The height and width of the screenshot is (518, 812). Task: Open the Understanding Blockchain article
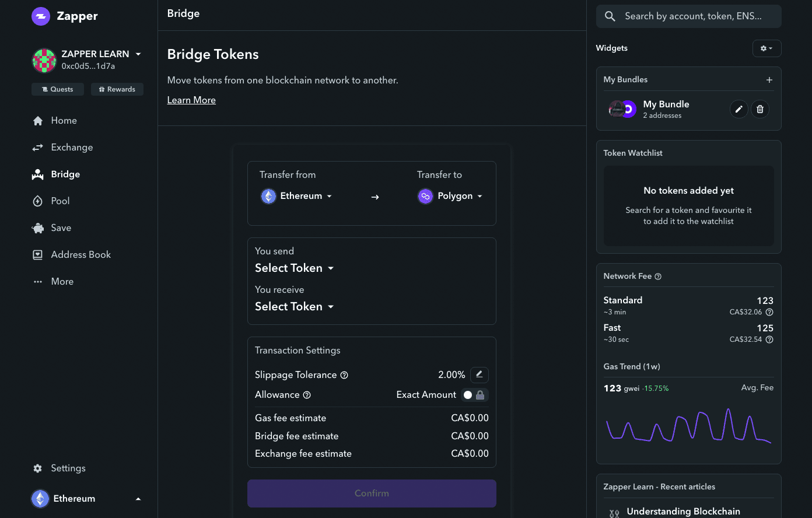(683, 512)
